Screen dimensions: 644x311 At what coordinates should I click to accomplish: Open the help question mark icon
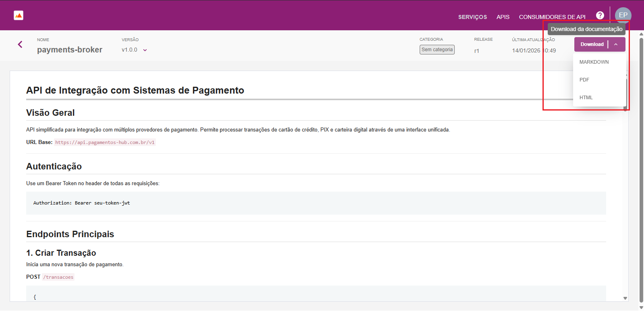coord(600,15)
